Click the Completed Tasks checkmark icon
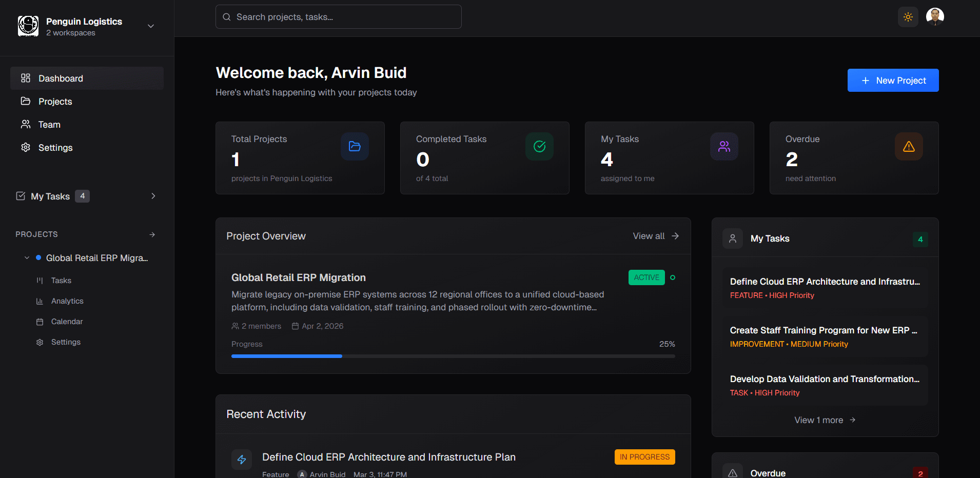The width and height of the screenshot is (980, 478). (539, 147)
